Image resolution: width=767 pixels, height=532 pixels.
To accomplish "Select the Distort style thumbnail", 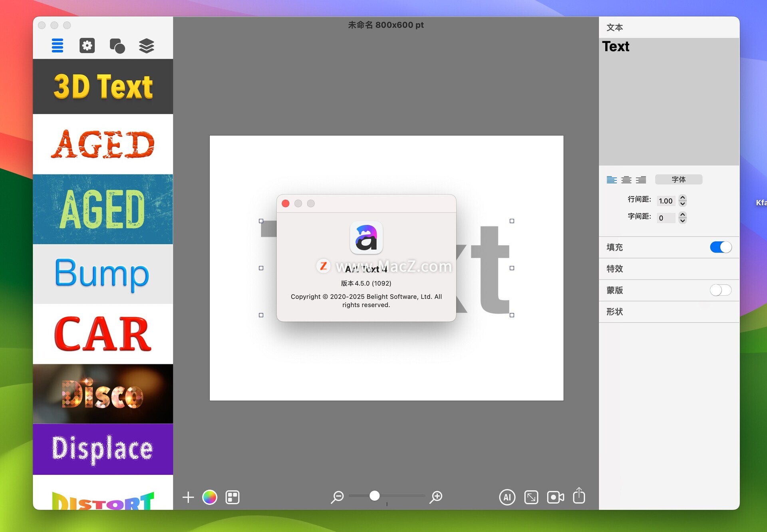I will coord(103,492).
